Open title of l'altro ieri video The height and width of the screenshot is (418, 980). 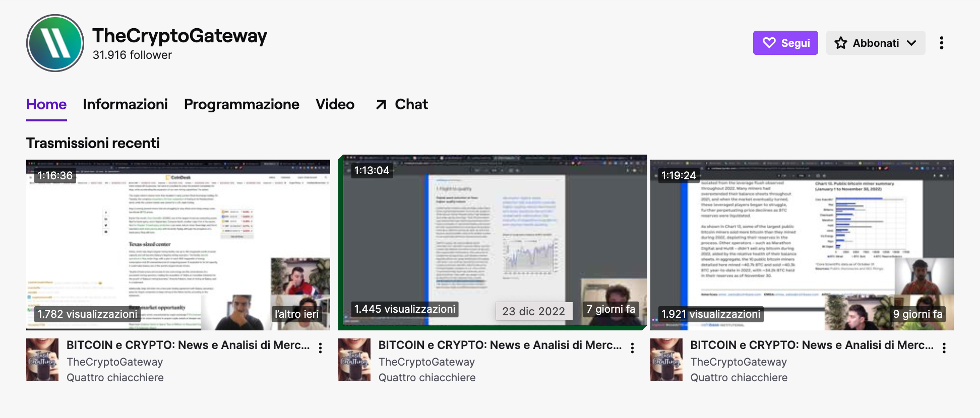[x=188, y=345]
